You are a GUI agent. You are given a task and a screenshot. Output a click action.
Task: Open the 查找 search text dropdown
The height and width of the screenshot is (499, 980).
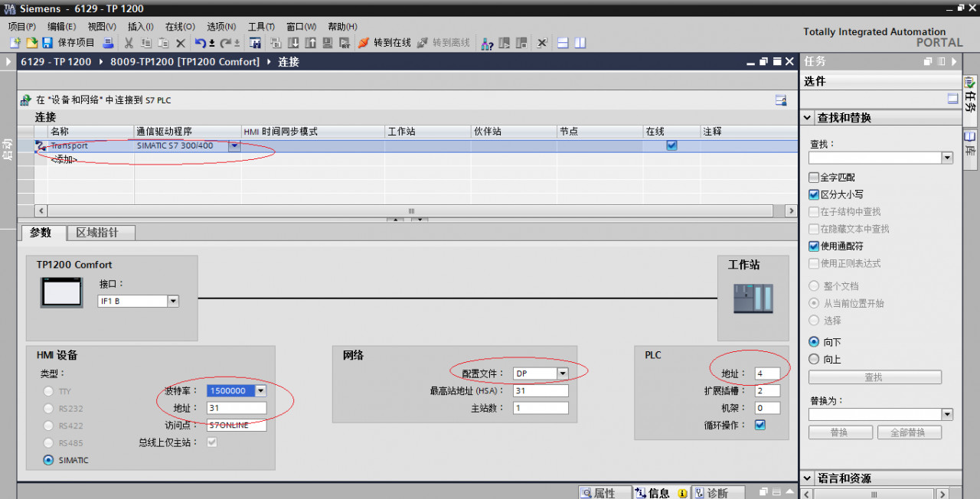[x=947, y=158]
